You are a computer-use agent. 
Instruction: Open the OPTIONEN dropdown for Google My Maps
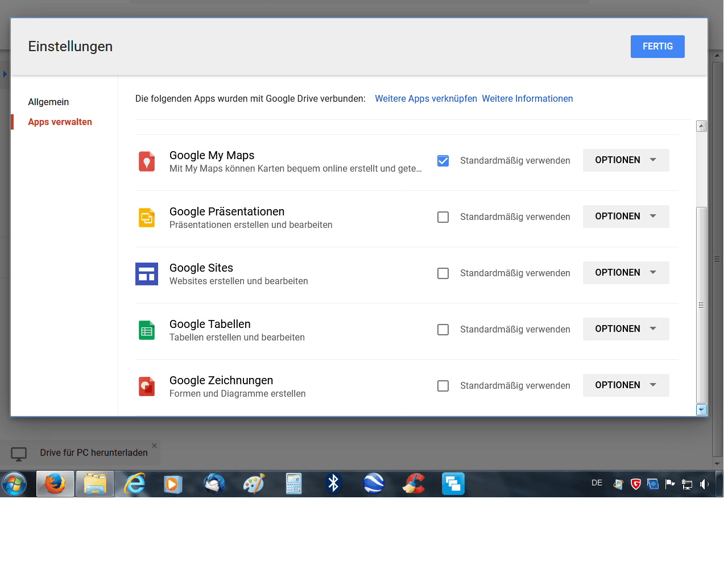point(626,160)
